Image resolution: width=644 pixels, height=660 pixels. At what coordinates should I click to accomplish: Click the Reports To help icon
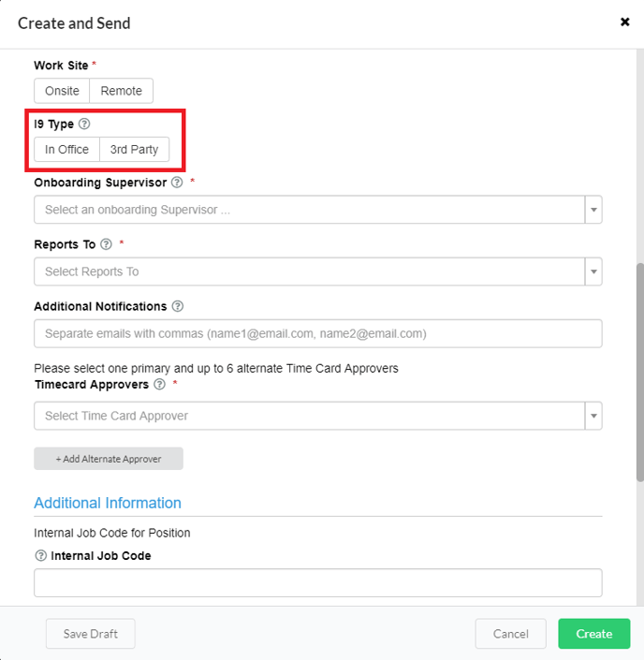(106, 244)
